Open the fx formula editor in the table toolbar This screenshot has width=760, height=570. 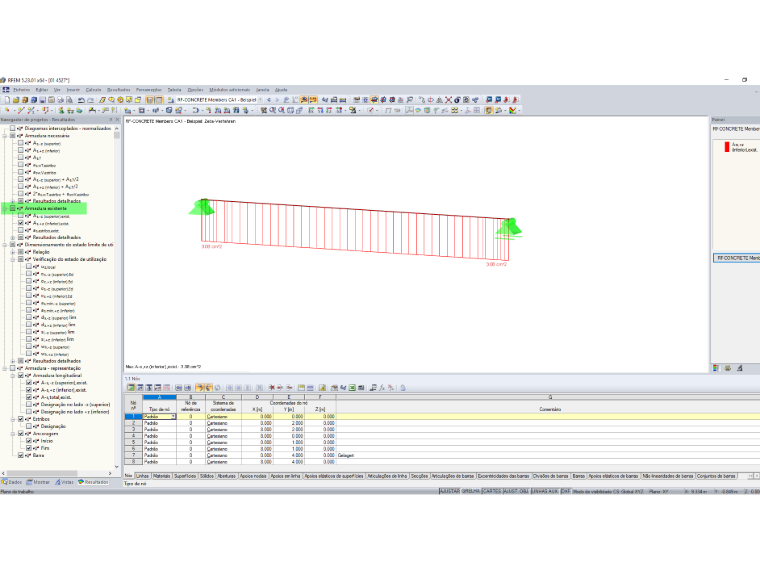(x=382, y=388)
